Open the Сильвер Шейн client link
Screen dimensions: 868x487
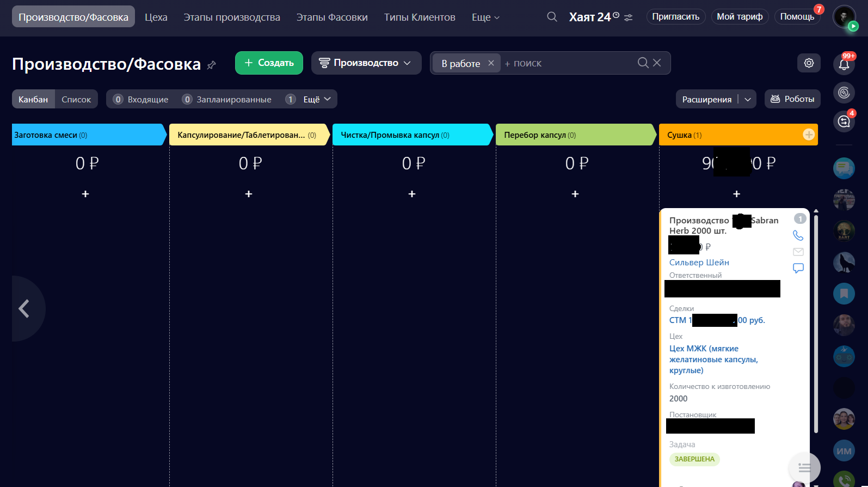(699, 263)
